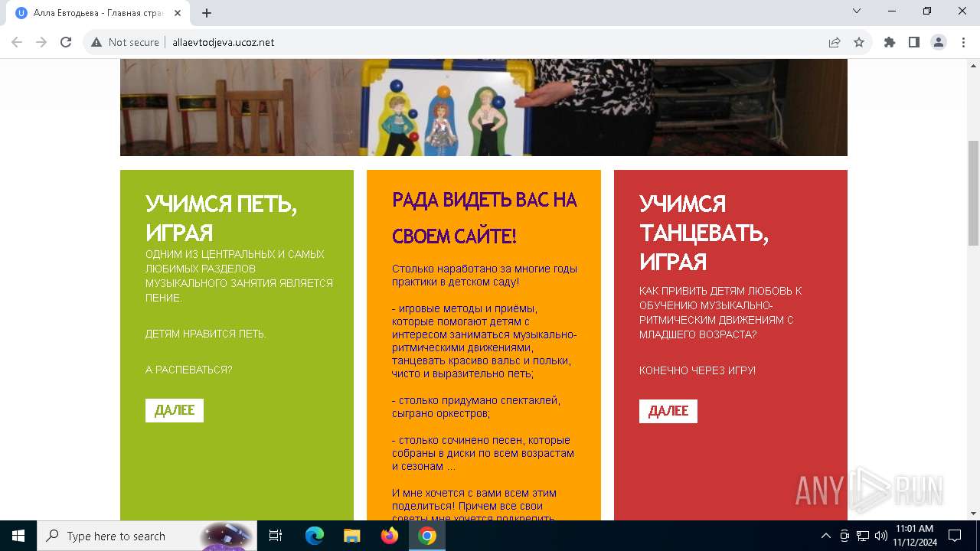Screen dimensions: 980x551
Task: Open the Chrome profile avatar
Action: (939, 42)
